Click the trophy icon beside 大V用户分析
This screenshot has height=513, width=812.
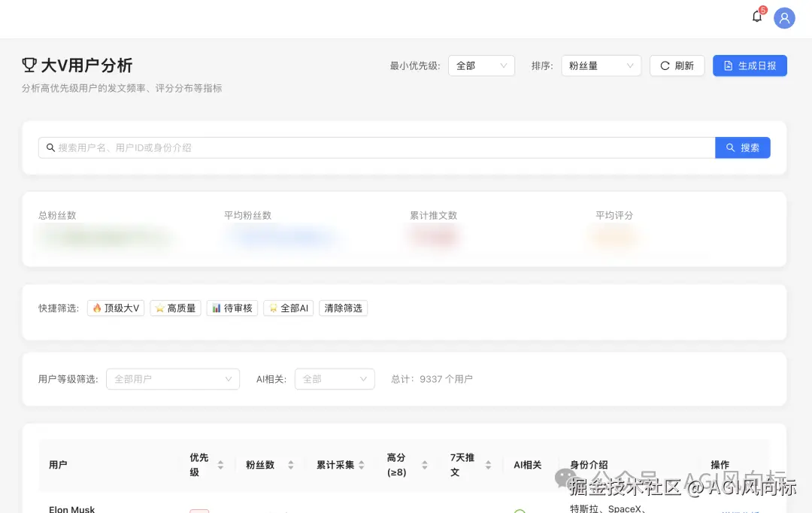click(x=29, y=65)
